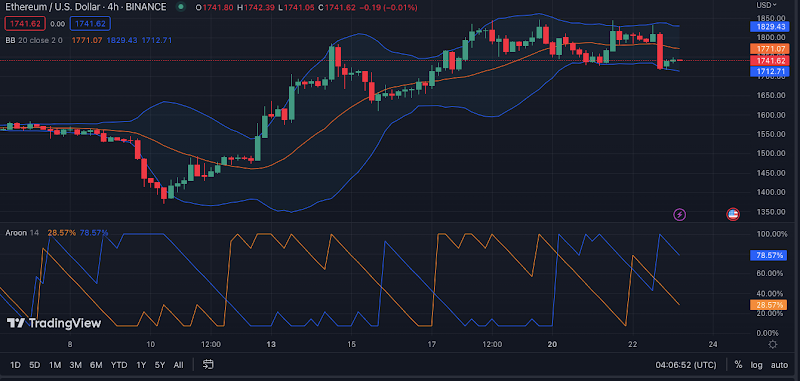Click the red sell price 1741.62 box
Screen dimensions: 800x381
[25, 23]
